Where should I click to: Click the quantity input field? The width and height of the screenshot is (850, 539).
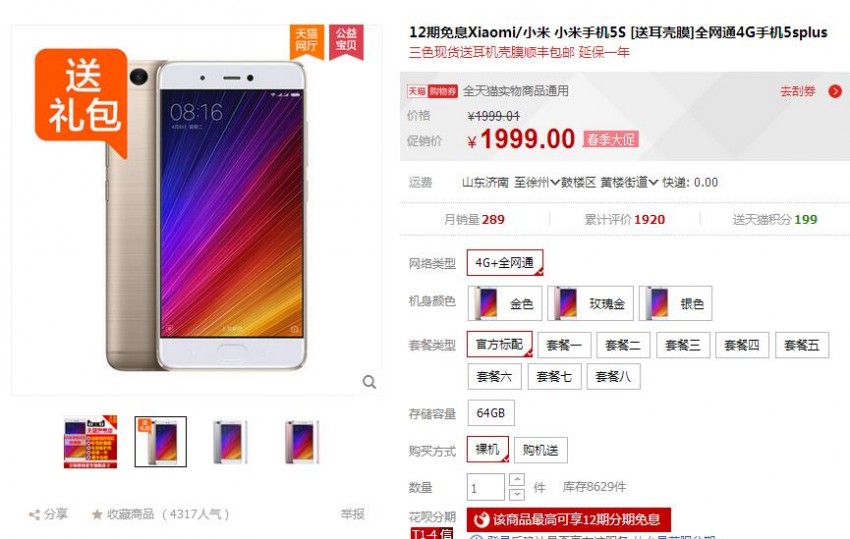[486, 487]
